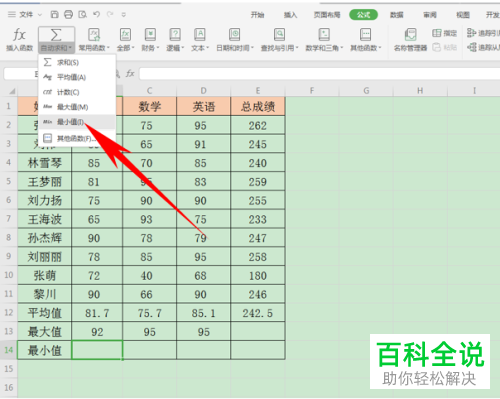
Task: Click the 平均值 row label cell
Action: tap(44, 313)
